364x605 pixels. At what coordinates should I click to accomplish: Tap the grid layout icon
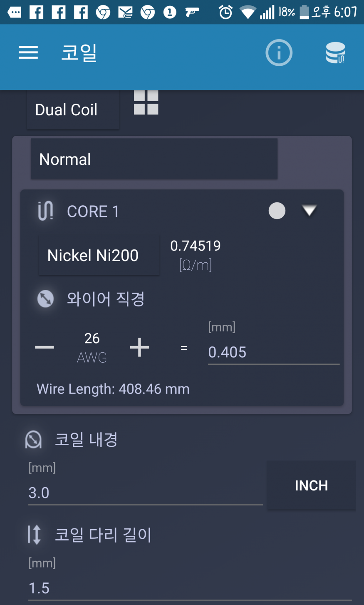click(146, 102)
